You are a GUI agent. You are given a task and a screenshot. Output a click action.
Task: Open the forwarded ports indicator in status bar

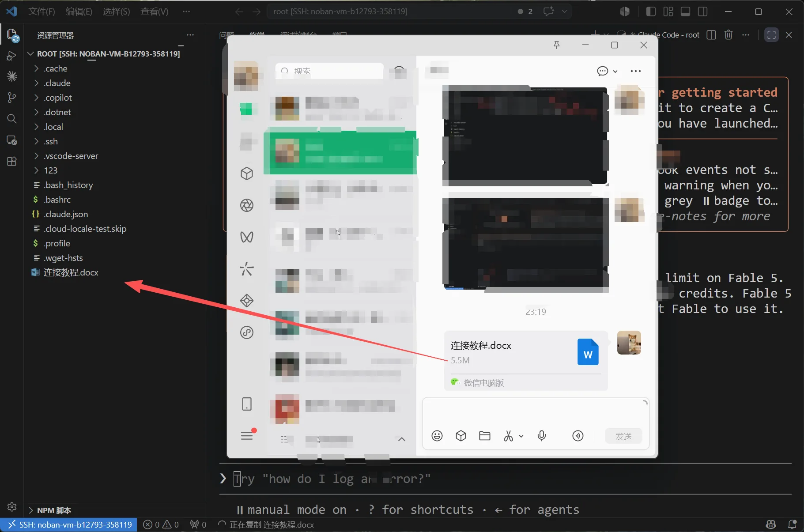(198, 524)
